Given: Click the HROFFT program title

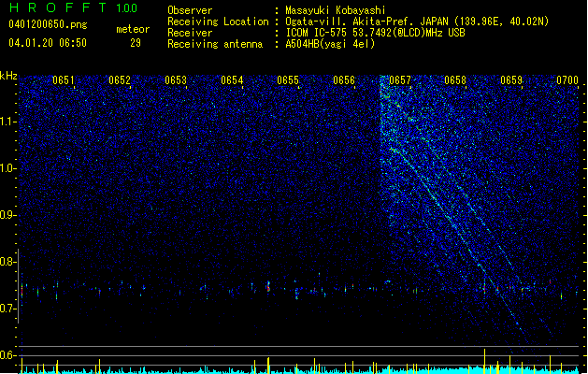Looking at the screenshot, I should [58, 7].
